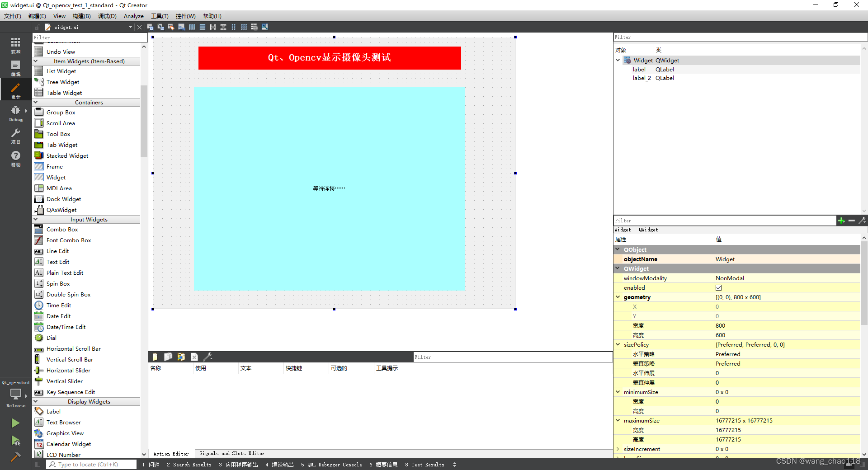This screenshot has height=470, width=868.
Task: Select Edit Buddies toolbar icon
Action: [x=171, y=27]
